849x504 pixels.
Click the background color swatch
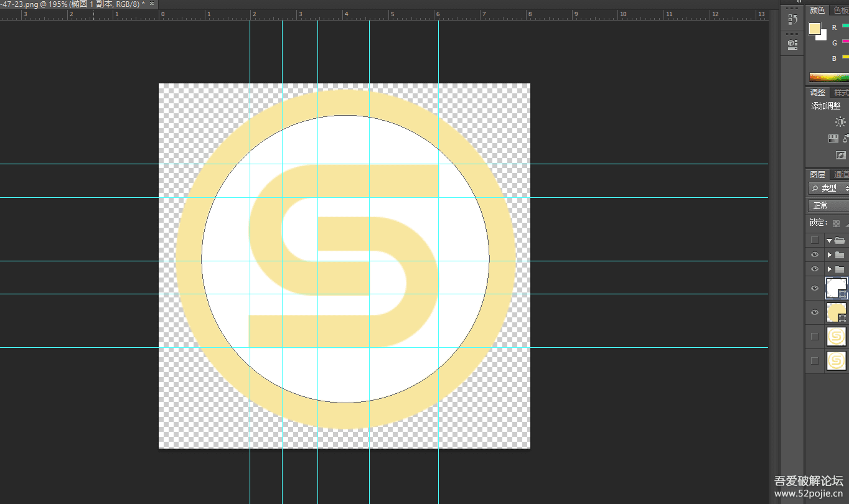pos(823,37)
